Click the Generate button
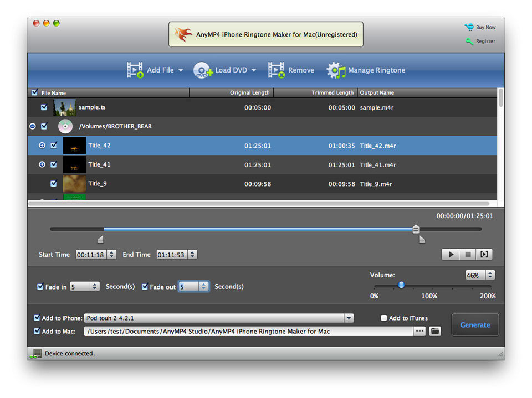This screenshot has width=532, height=398. (475, 325)
